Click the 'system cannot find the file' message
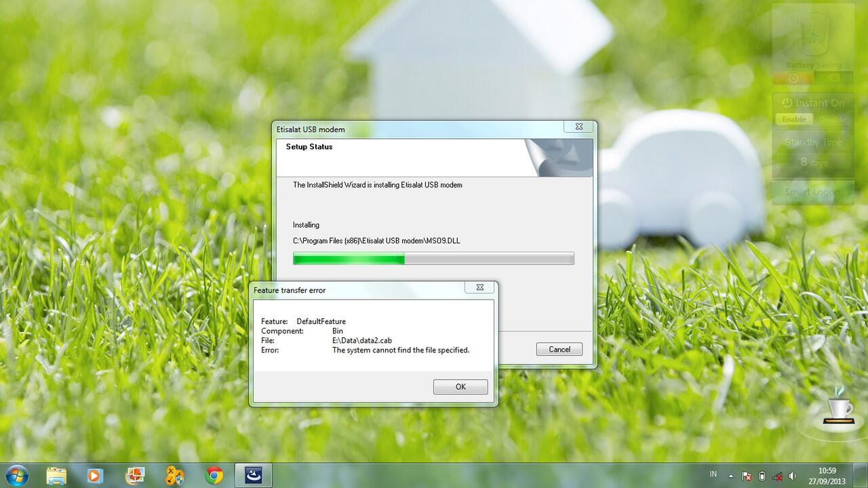This screenshot has height=488, width=868. pyautogui.click(x=401, y=350)
